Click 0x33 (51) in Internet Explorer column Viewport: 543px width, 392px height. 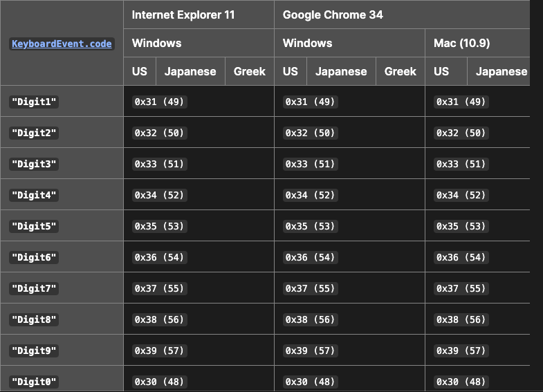pyautogui.click(x=160, y=165)
